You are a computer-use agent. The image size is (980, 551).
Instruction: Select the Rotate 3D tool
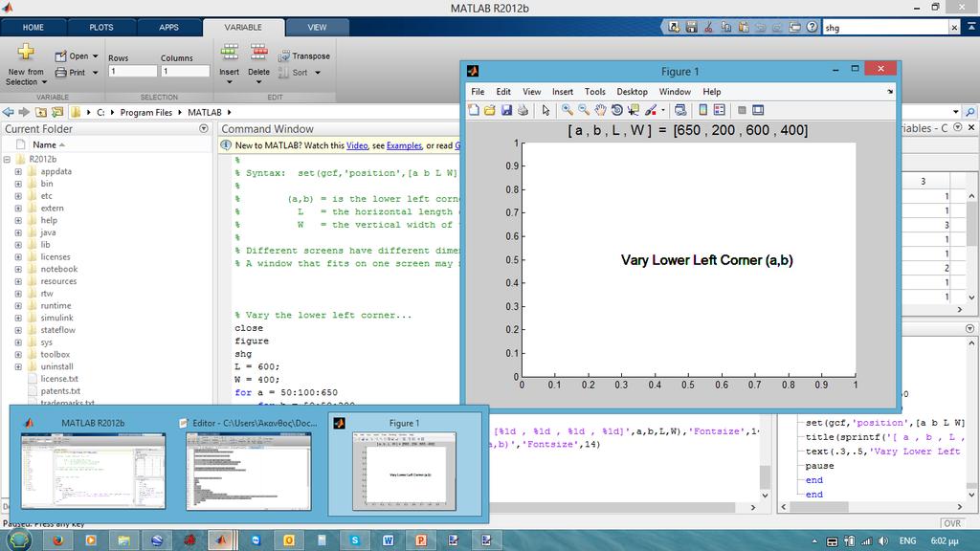pos(617,110)
